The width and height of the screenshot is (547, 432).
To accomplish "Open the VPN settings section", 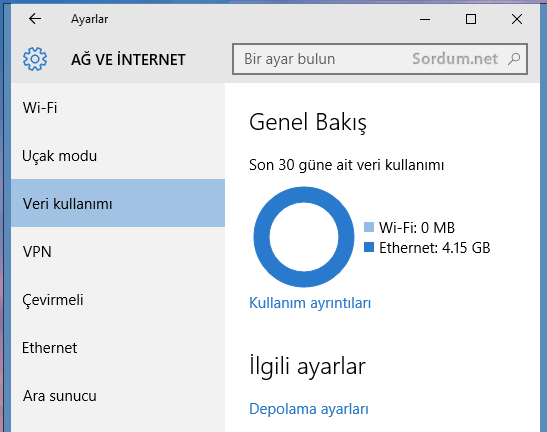I will click(118, 252).
